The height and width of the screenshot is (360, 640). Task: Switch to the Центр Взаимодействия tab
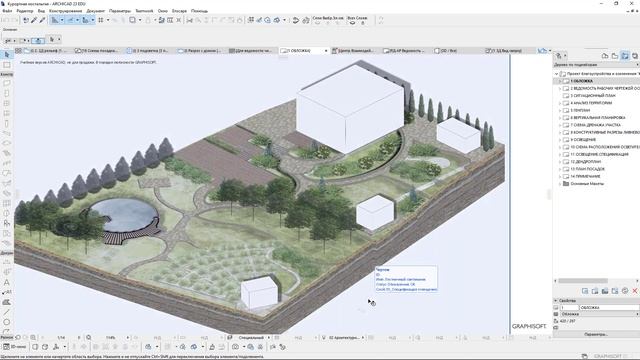[355, 51]
